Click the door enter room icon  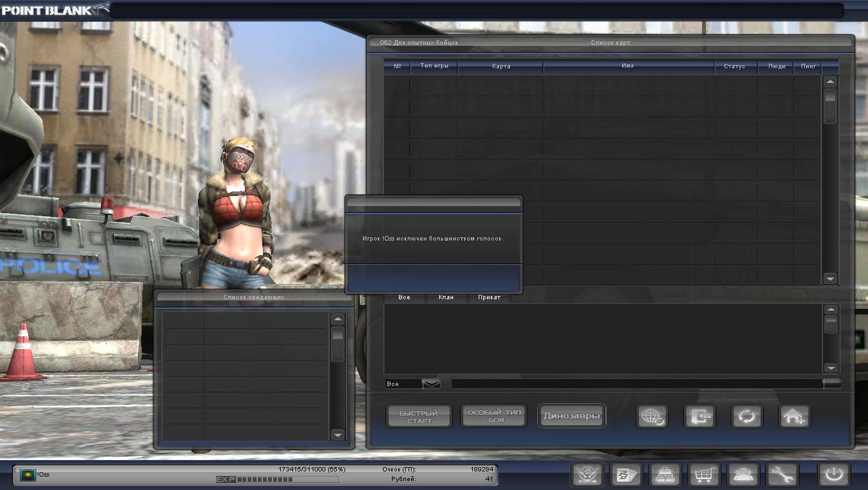(x=700, y=417)
